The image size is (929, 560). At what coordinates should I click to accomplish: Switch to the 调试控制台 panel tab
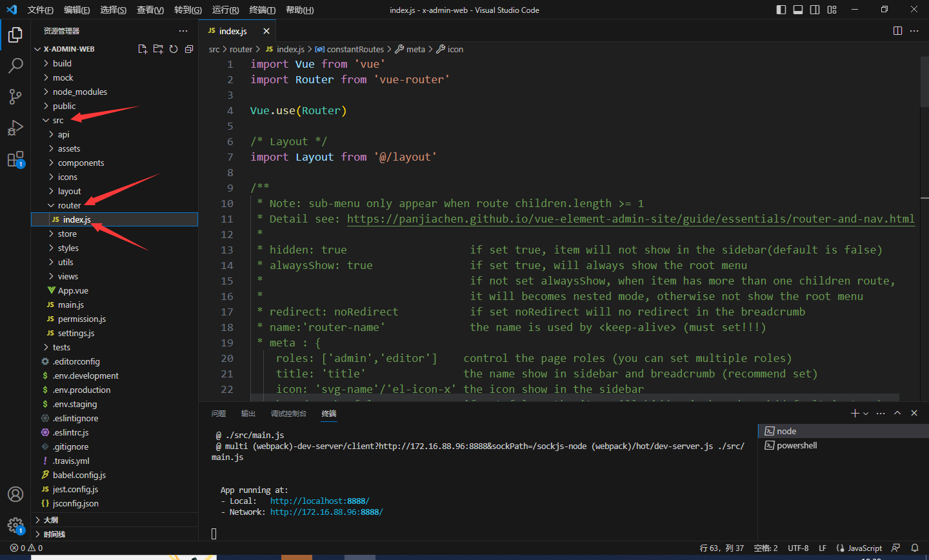coord(288,414)
